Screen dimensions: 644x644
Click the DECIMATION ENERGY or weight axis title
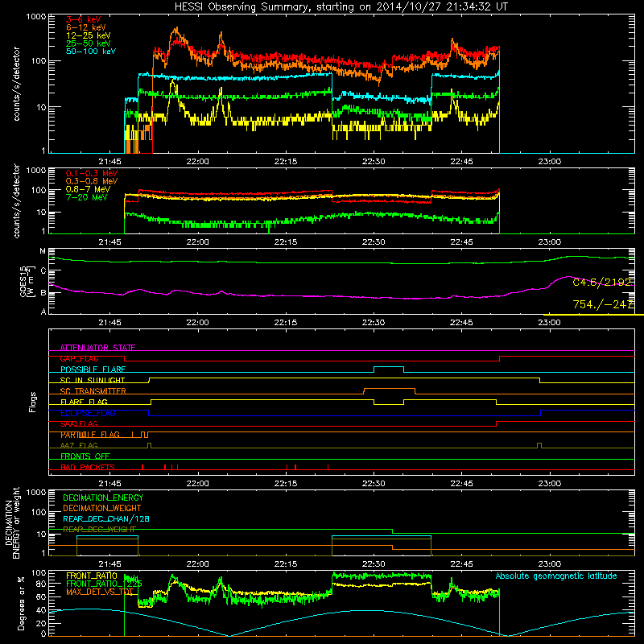pos(12,522)
